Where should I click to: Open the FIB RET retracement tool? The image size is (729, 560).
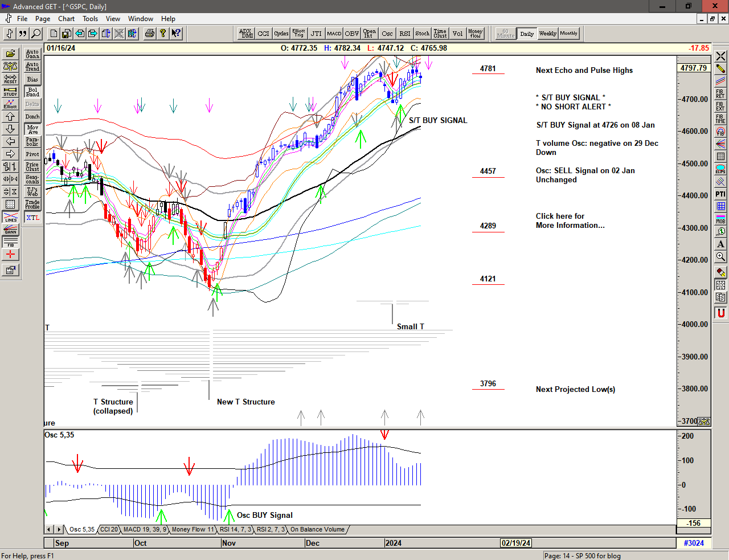720,93
